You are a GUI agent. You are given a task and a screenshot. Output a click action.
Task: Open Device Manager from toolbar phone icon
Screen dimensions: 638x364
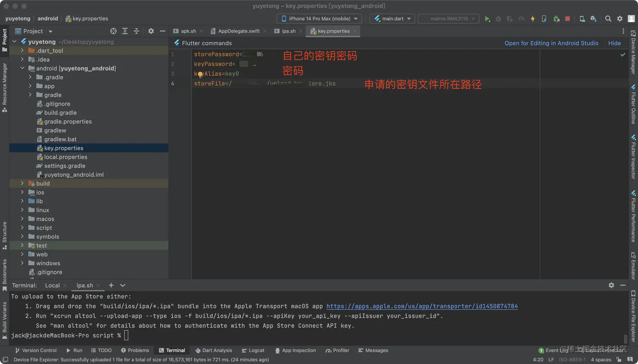pyautogui.click(x=582, y=19)
